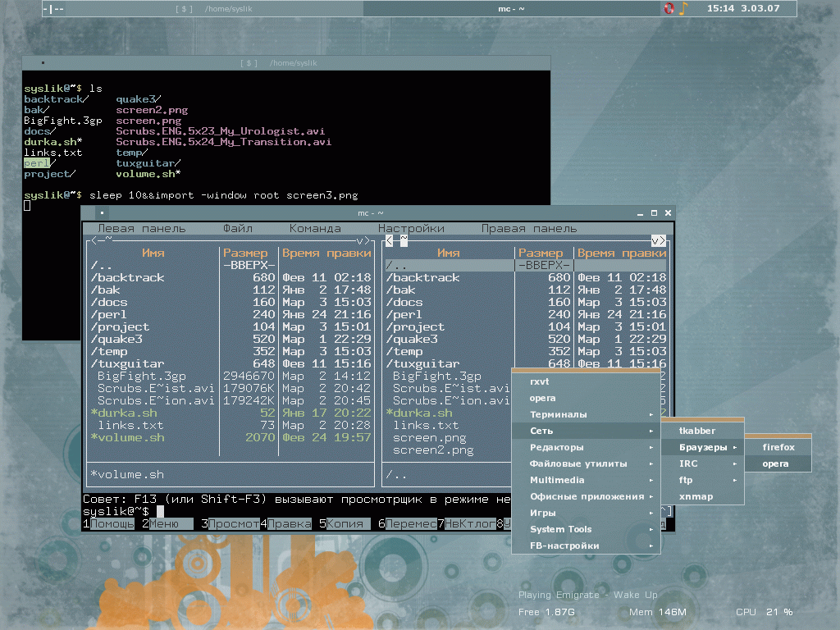Click the 5 Копия function key button
The width and height of the screenshot is (840, 630).
[x=345, y=524]
